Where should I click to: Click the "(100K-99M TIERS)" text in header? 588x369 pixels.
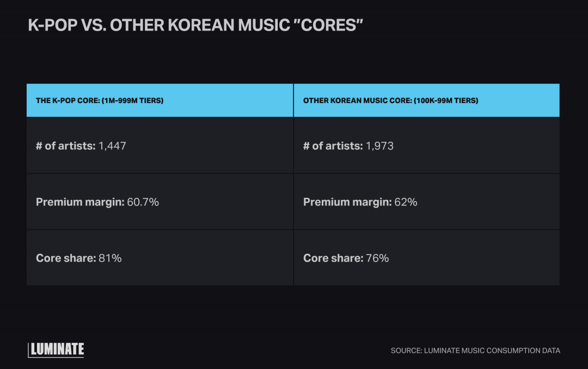point(446,101)
